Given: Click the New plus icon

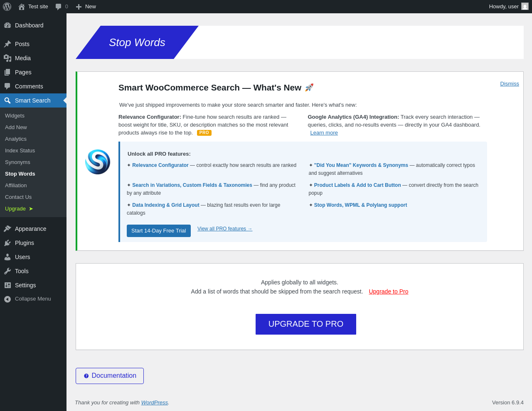Looking at the screenshot, I should coord(79,7).
